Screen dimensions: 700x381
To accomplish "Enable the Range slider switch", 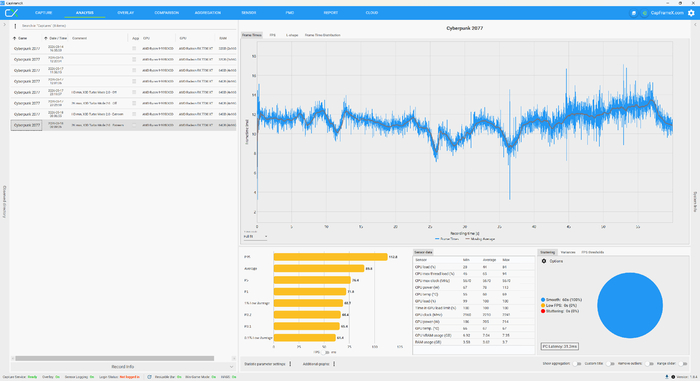I will tap(683, 364).
